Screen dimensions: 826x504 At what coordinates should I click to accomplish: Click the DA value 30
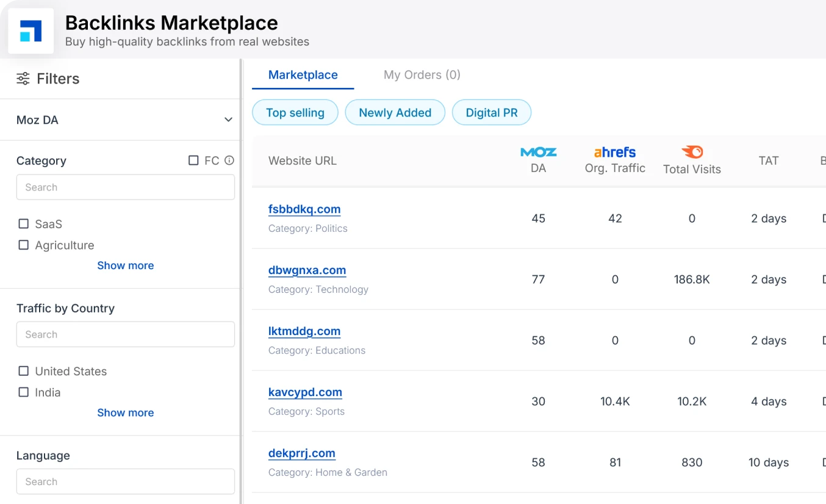(x=538, y=401)
